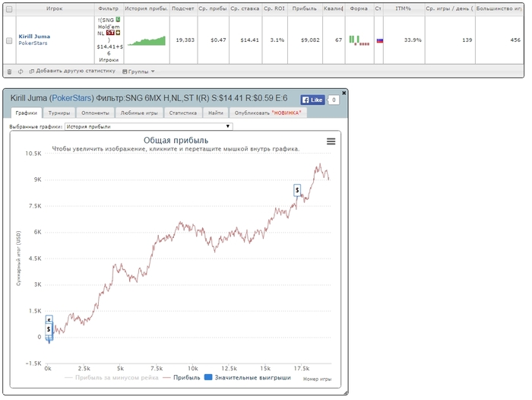Open the chart hamburger export menu

331,141
